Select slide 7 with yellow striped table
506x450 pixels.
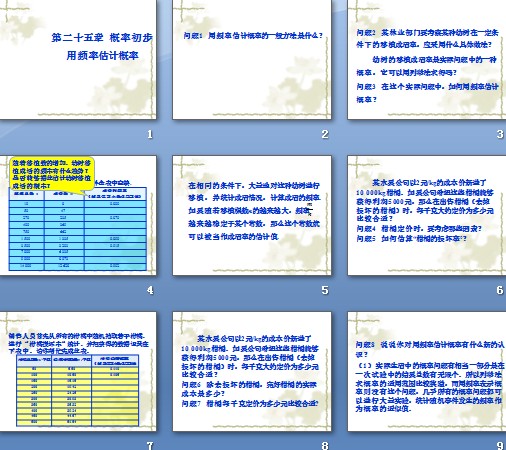click(x=78, y=371)
